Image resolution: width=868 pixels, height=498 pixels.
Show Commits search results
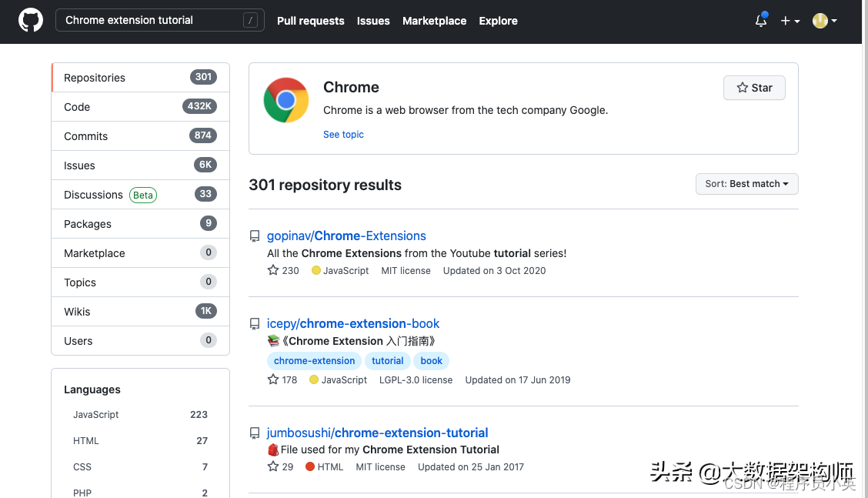click(141, 136)
